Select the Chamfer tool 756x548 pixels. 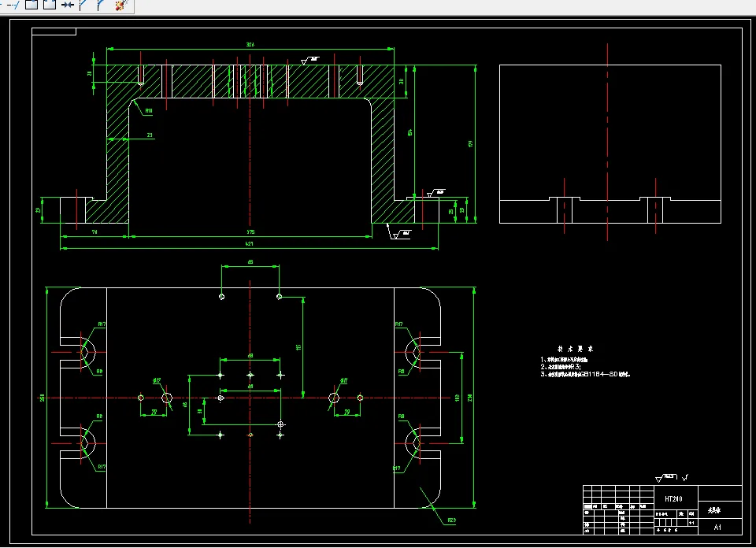click(x=84, y=5)
